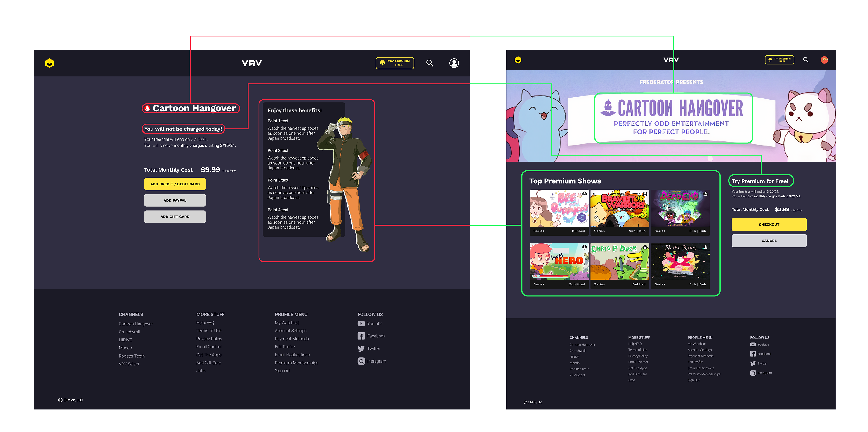Click Try Premium Free badge in left mockup
This screenshot has height=432, width=868.
[395, 63]
